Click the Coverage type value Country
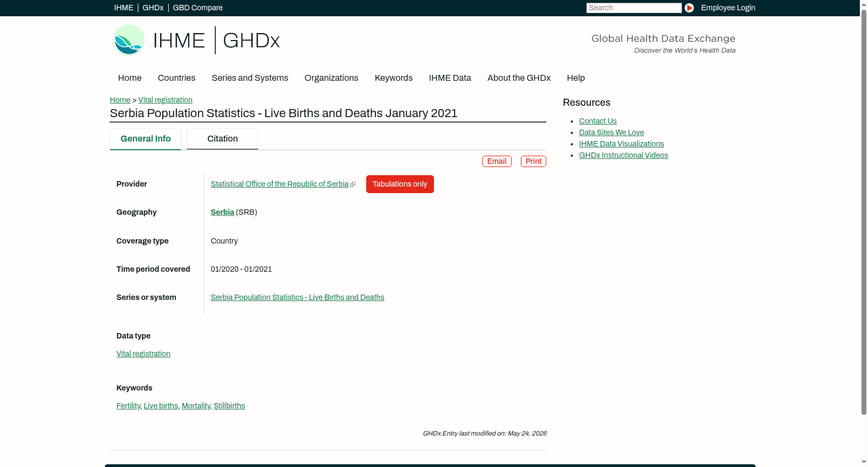This screenshot has width=868, height=467. 224,241
